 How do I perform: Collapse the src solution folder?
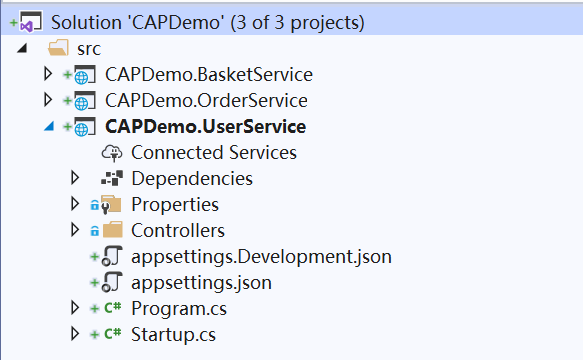coord(22,48)
